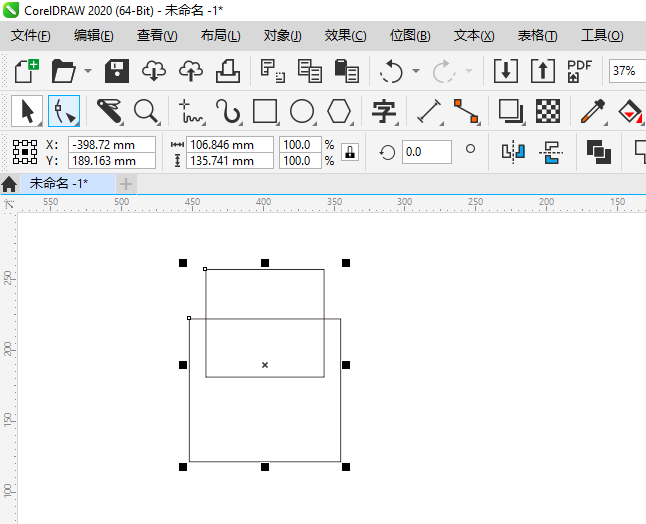
Task: Click the selection center X marker
Action: [x=265, y=365]
